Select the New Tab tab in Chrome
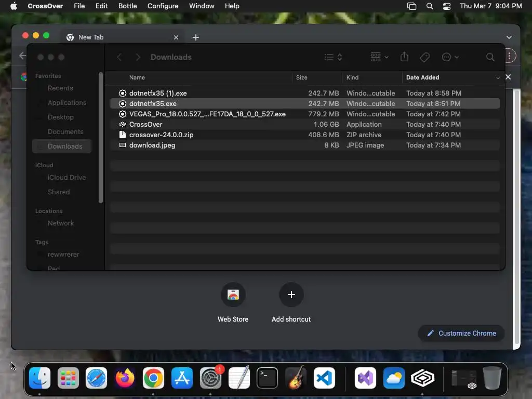The height and width of the screenshot is (399, 532). [x=122, y=37]
